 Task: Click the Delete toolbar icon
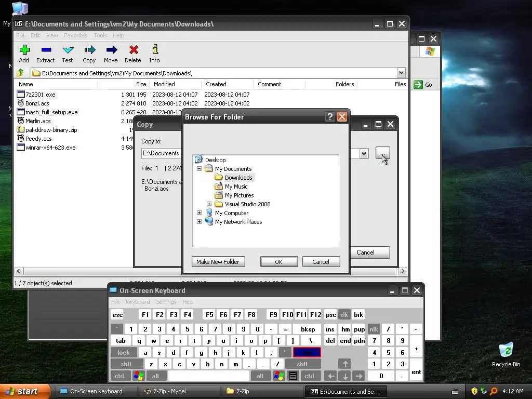point(133,54)
